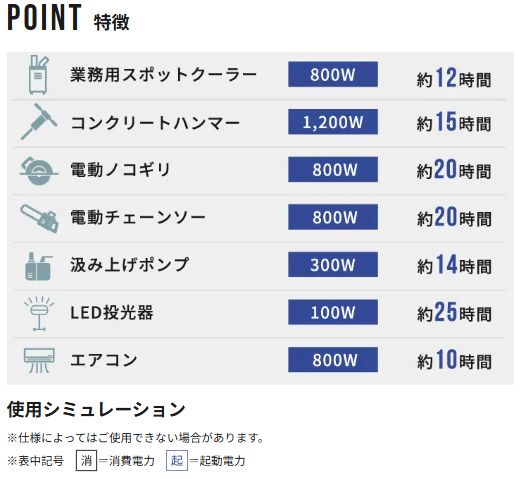Click the 約12時間 runtime for spot cooler
Image resolution: width=520 pixels, height=479 pixels.
click(x=454, y=78)
